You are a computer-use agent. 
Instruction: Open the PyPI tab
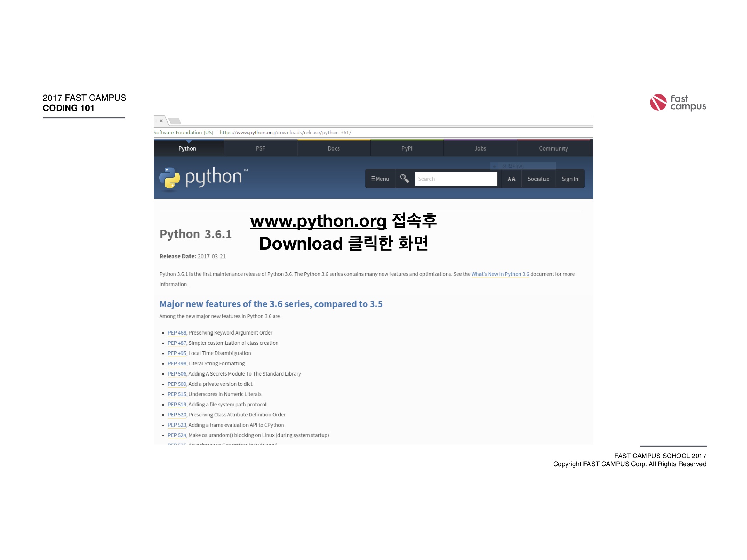(407, 148)
